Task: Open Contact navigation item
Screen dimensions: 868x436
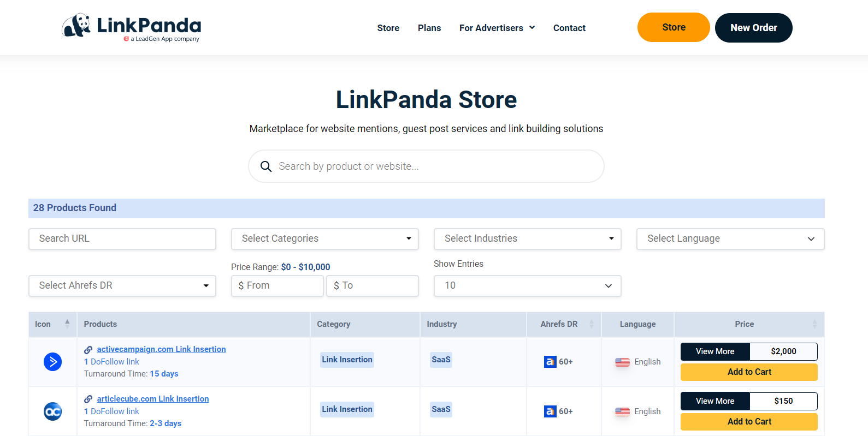Action: [569, 28]
